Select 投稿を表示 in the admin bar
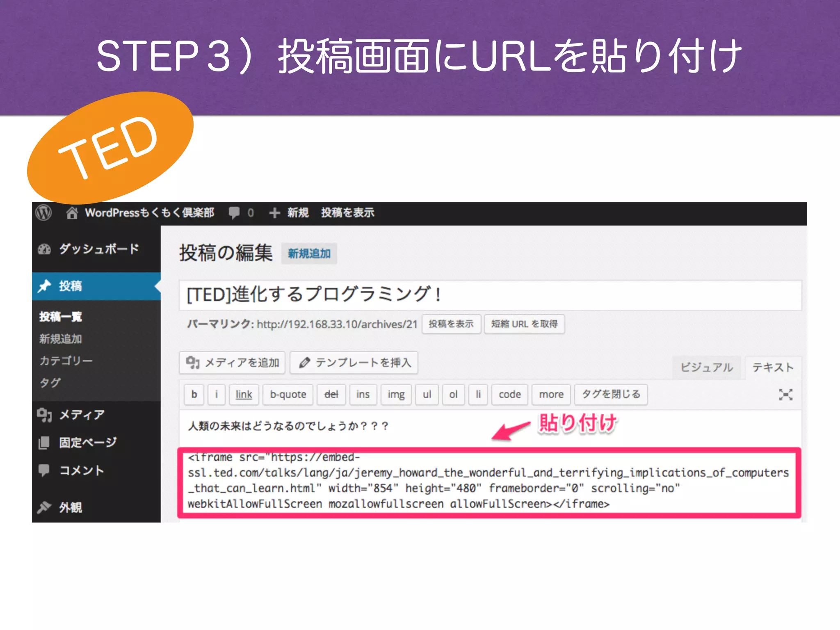 (x=347, y=212)
